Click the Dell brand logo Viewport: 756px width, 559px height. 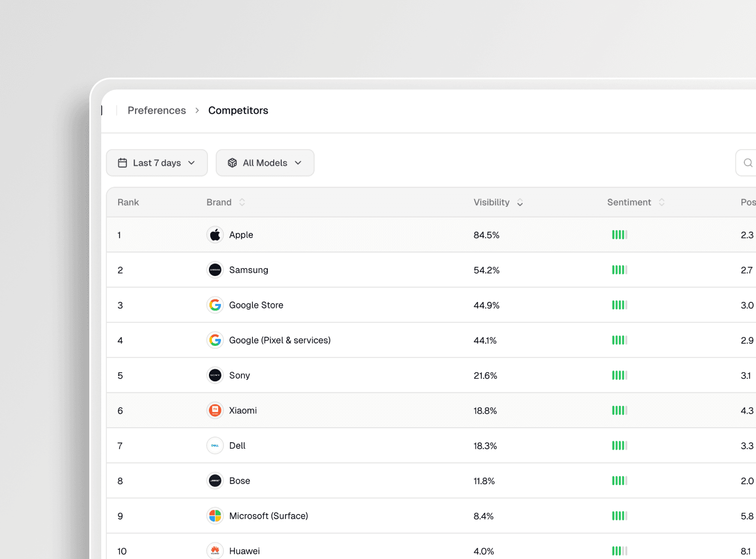pos(215,445)
